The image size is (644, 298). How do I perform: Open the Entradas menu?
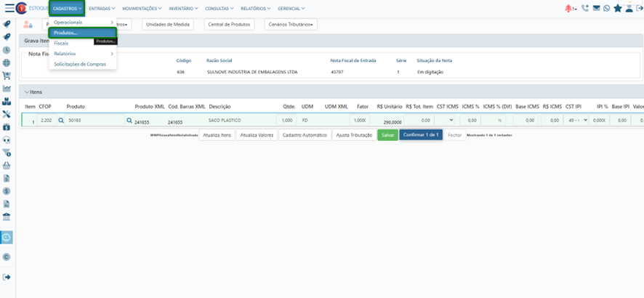(102, 9)
